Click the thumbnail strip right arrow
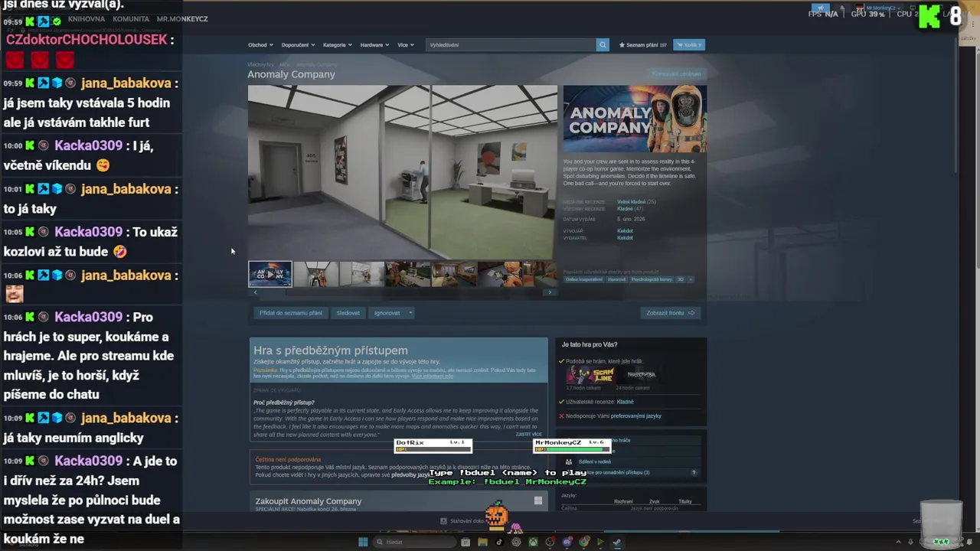The width and height of the screenshot is (980, 551). (x=550, y=292)
